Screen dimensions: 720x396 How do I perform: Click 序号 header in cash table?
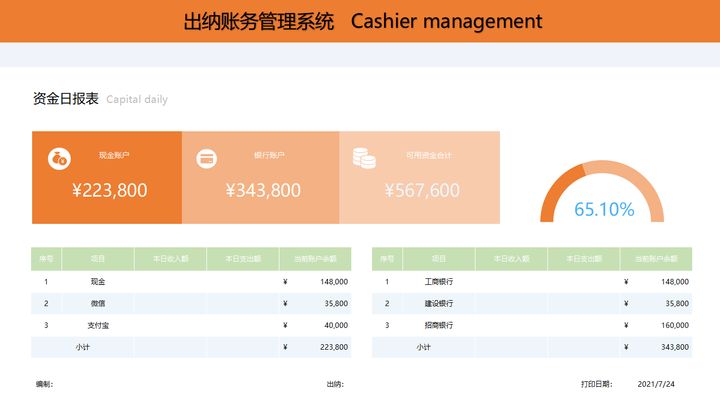46,259
